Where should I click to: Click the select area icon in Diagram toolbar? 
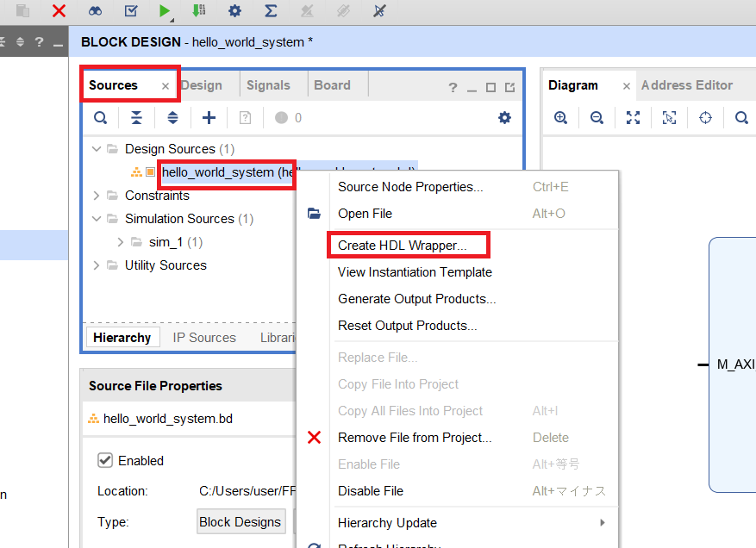(669, 117)
